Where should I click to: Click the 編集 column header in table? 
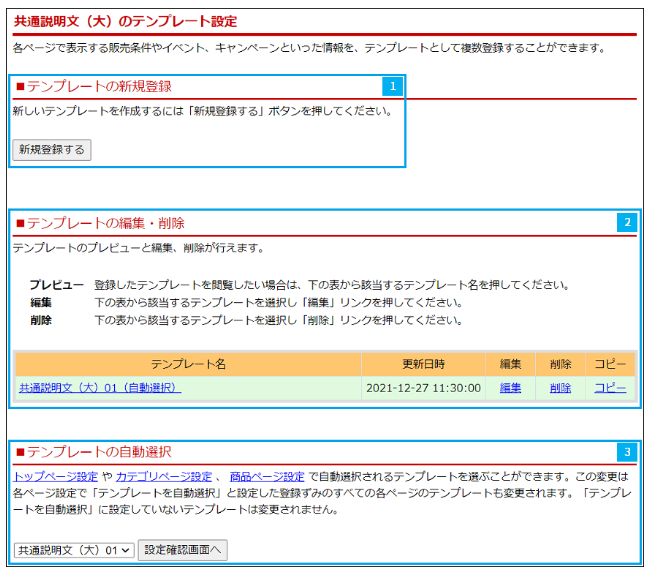coord(510,364)
